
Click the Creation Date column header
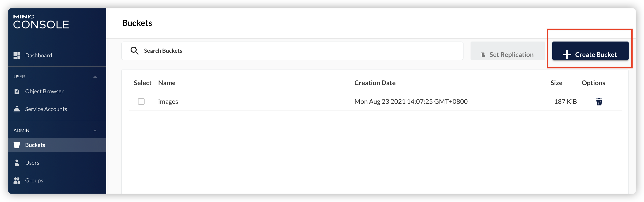click(x=375, y=83)
